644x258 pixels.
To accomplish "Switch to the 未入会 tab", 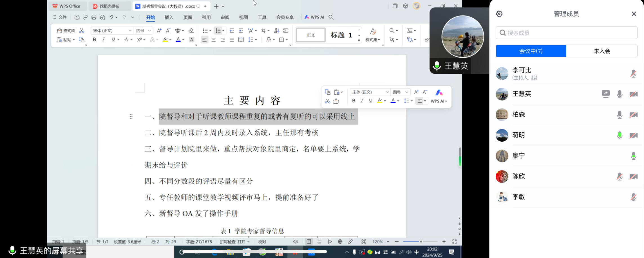I will [x=602, y=51].
